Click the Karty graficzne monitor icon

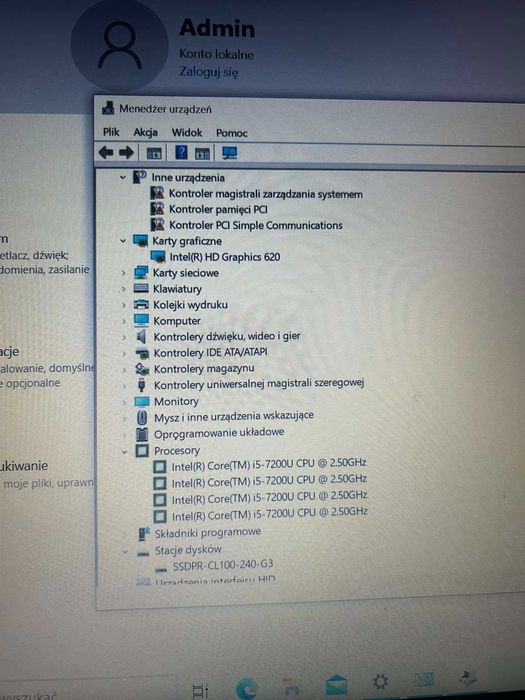(x=141, y=241)
